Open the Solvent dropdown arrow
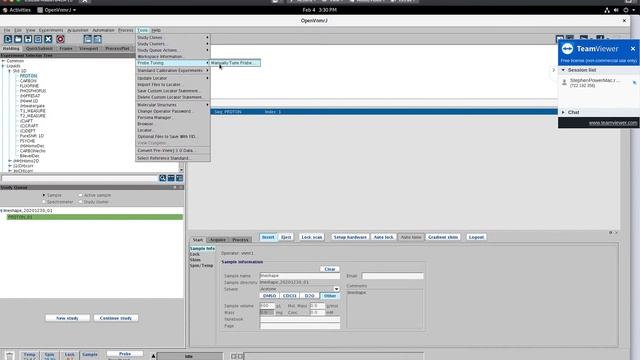This screenshot has height=360, width=640. [x=336, y=289]
